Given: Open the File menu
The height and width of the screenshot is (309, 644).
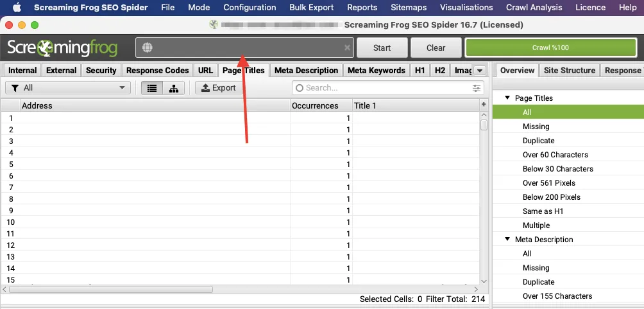Looking at the screenshot, I should click(x=167, y=8).
